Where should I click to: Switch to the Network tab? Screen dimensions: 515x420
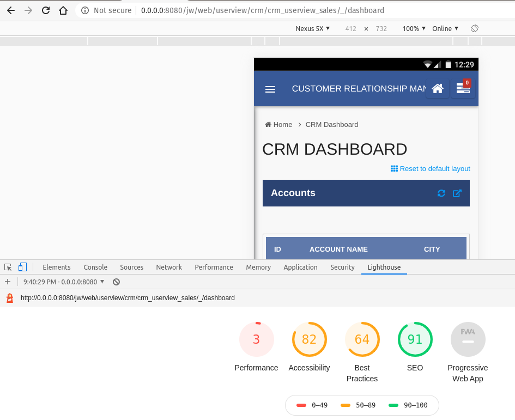coord(169,267)
